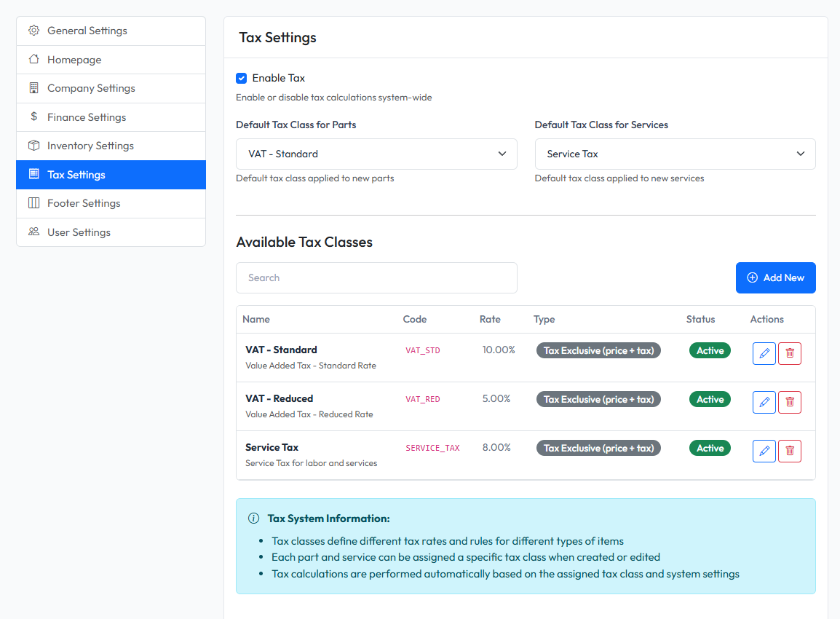Open the edit pencil for VAT - Standard

click(764, 353)
